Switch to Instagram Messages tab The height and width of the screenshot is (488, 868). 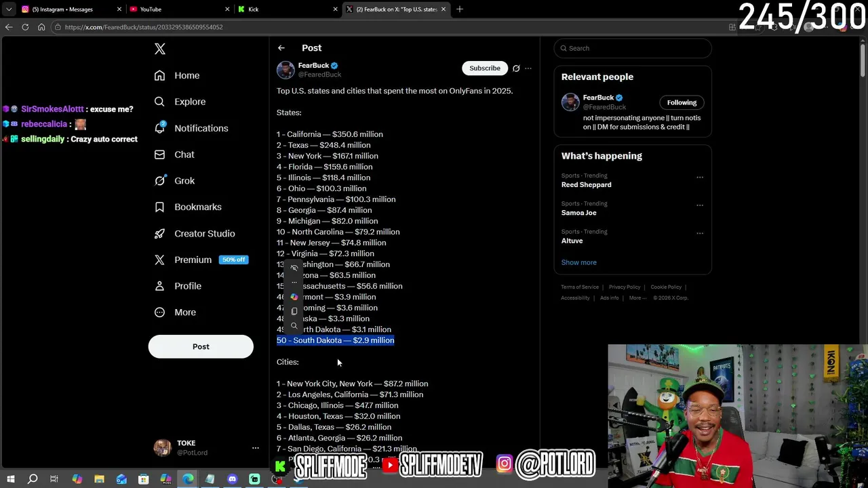71,9
